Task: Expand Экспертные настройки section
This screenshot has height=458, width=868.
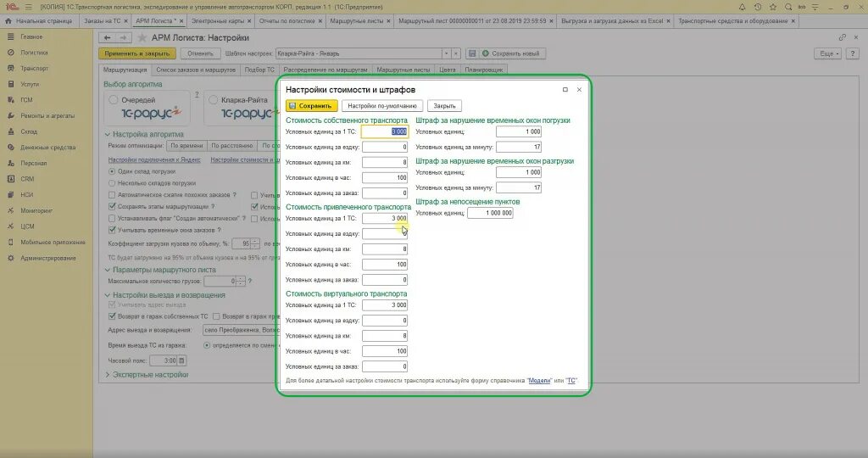Action: [108, 375]
